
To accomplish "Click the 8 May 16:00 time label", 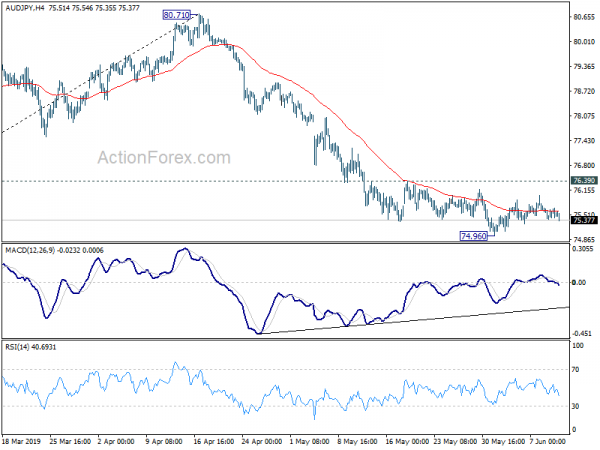I will point(357,441).
